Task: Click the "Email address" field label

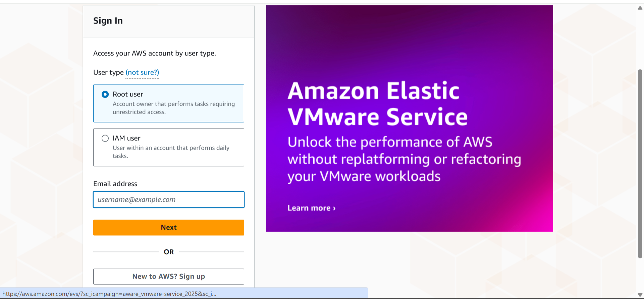Action: coord(115,184)
